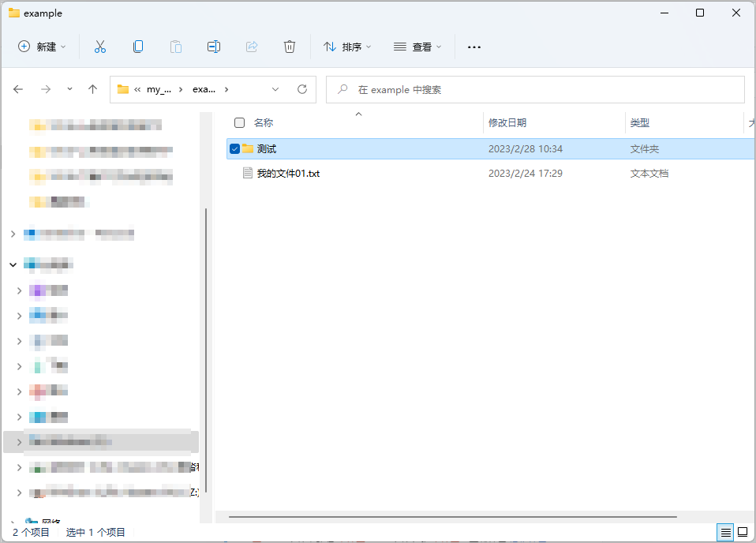Uncheck the 测试 folder checkbox
This screenshot has height=543, width=756.
[234, 149]
